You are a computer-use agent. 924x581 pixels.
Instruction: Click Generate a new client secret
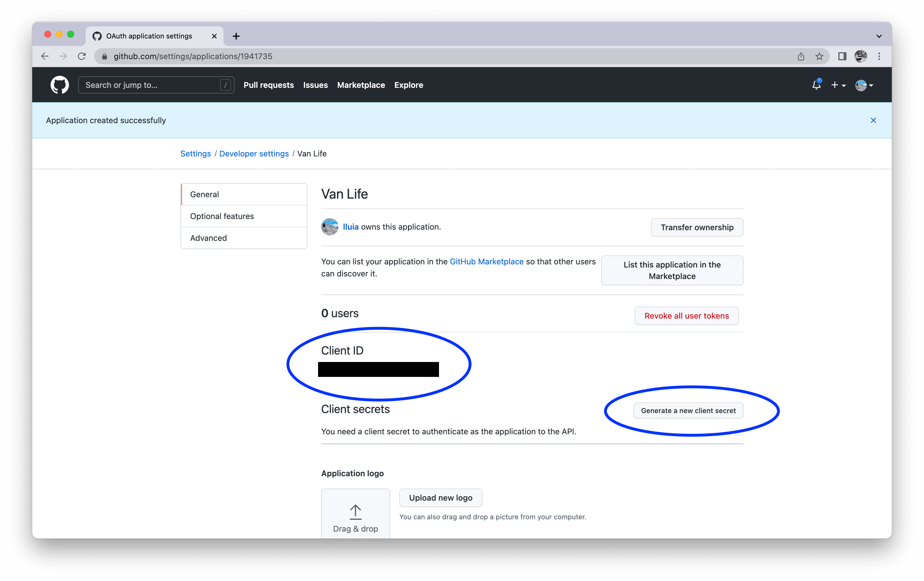[688, 411]
